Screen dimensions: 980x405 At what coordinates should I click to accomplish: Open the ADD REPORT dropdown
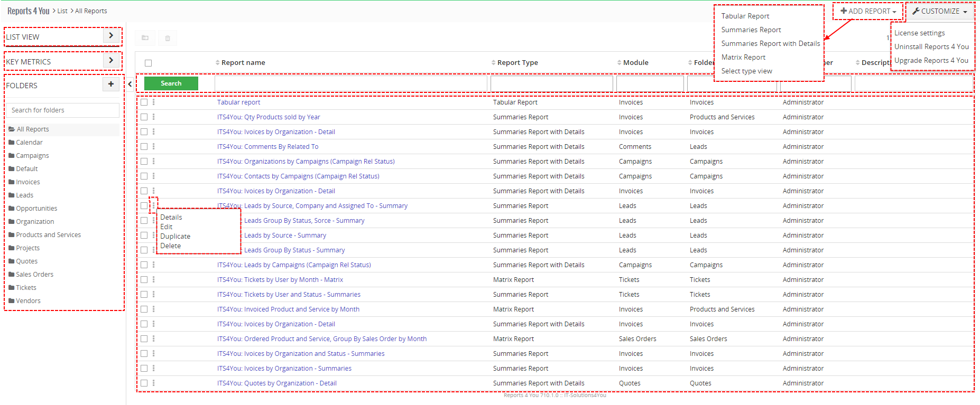[868, 11]
